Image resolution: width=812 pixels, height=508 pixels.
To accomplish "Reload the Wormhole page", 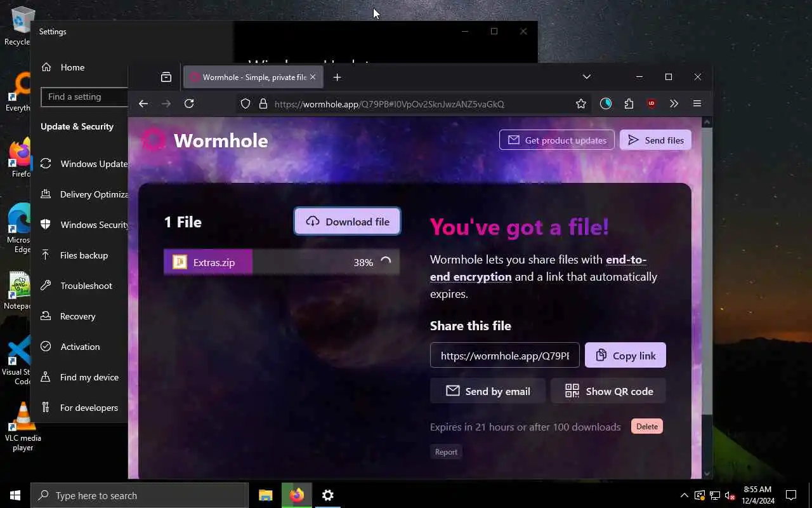I will click(x=189, y=104).
